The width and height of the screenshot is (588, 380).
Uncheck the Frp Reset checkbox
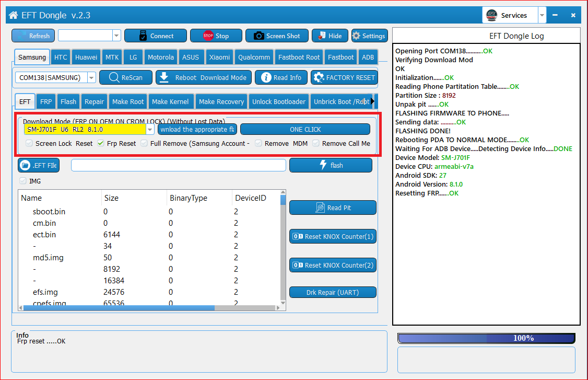click(100, 143)
